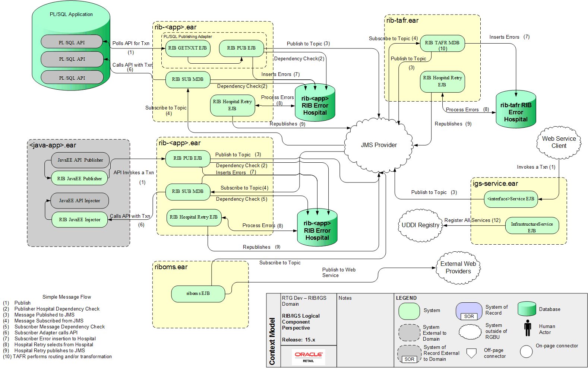Click the API Invokes a Txn label

pyautogui.click(x=133, y=173)
